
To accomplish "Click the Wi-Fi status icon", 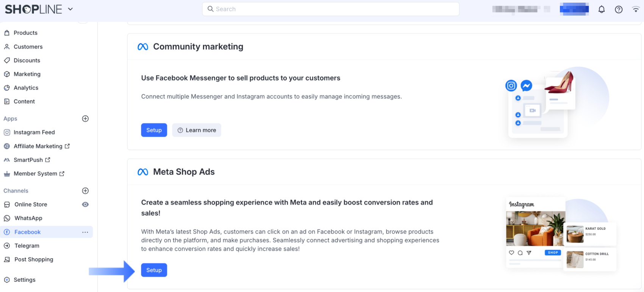I will coord(636,9).
